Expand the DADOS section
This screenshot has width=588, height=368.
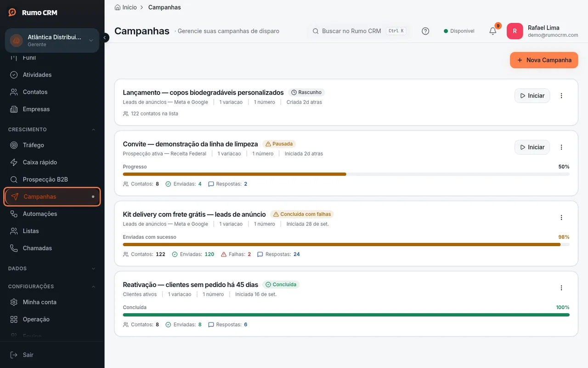52,269
